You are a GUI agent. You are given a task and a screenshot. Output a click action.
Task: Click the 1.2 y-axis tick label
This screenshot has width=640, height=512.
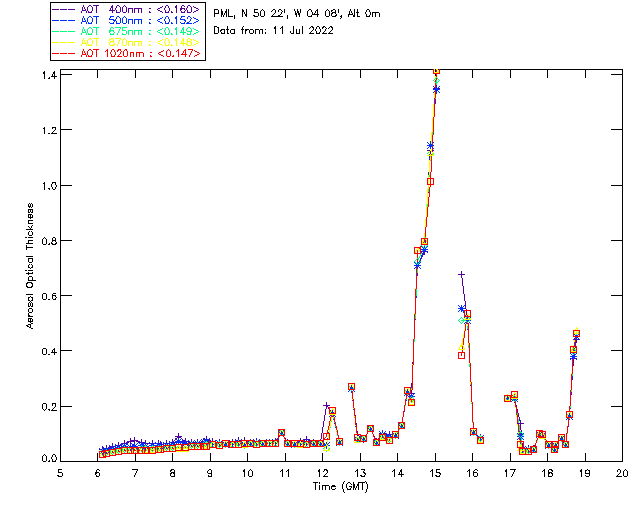tap(49, 130)
